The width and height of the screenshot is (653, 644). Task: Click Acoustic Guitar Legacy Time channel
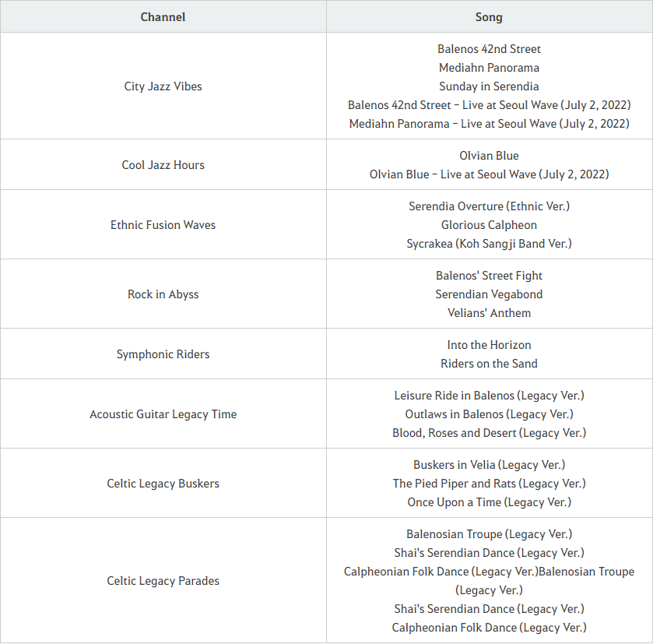pos(163,414)
